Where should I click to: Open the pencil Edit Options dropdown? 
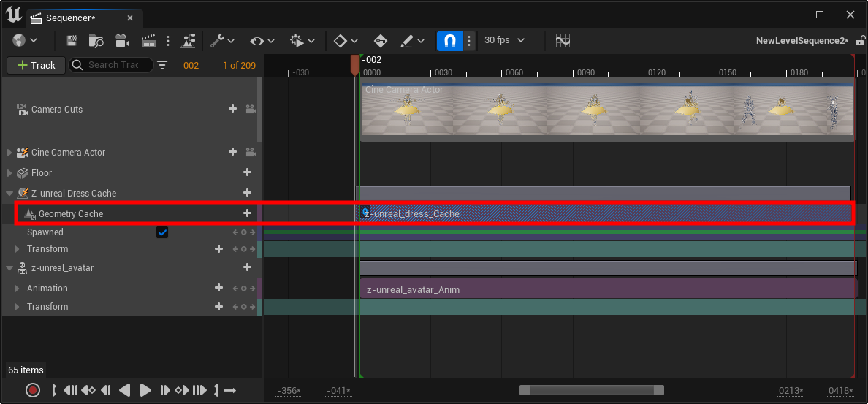[x=412, y=40]
